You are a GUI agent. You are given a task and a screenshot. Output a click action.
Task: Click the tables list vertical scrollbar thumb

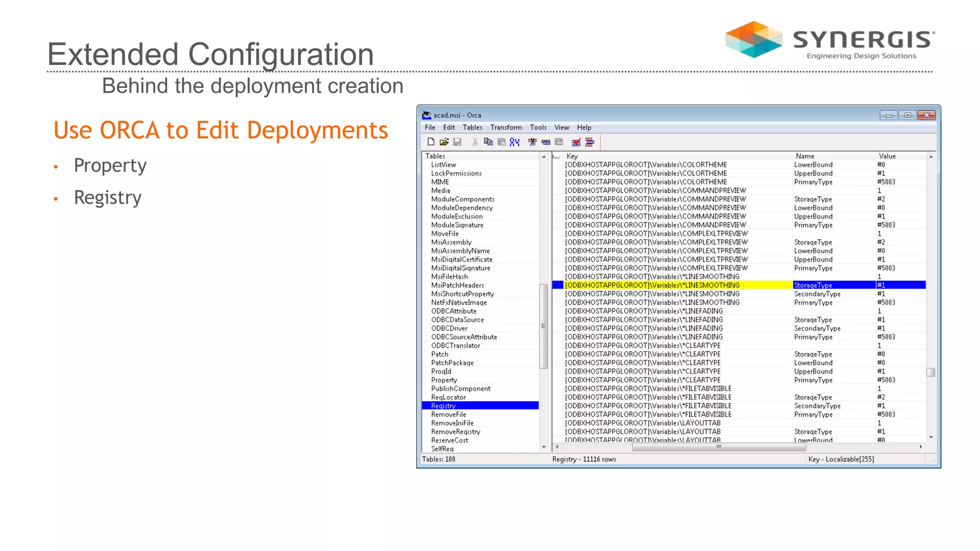click(543, 326)
